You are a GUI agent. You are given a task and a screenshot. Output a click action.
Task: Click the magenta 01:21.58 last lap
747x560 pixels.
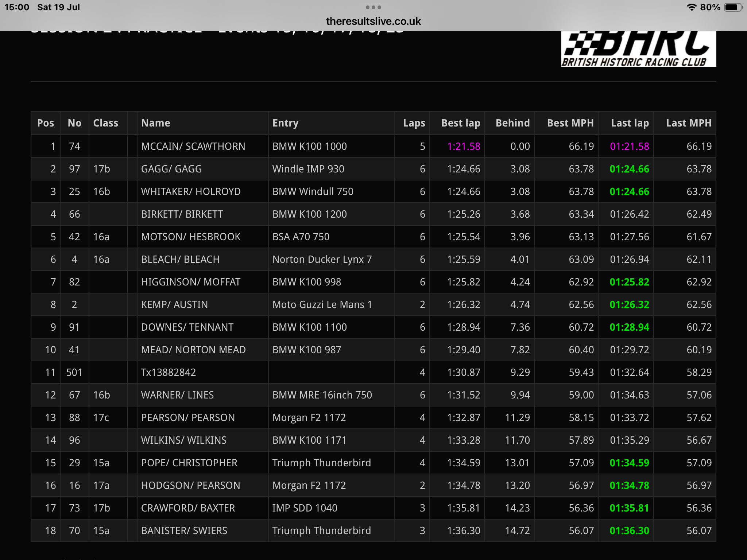[x=630, y=147]
